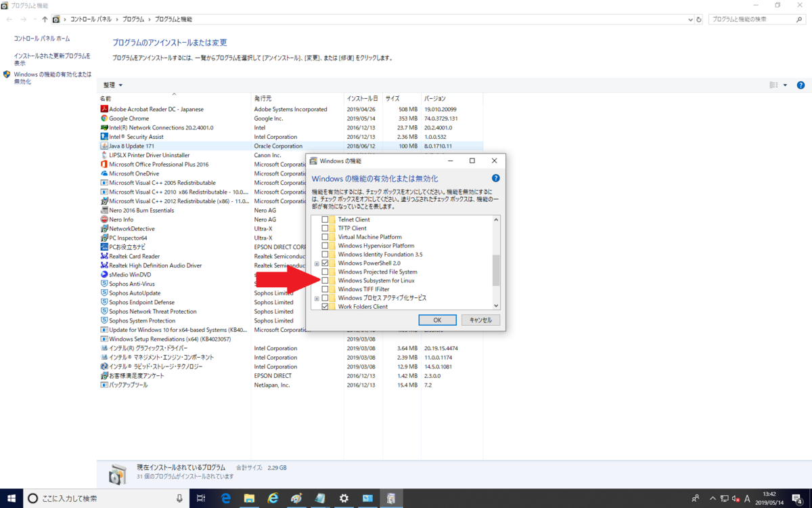Go up one level with the up arrow

[45, 20]
